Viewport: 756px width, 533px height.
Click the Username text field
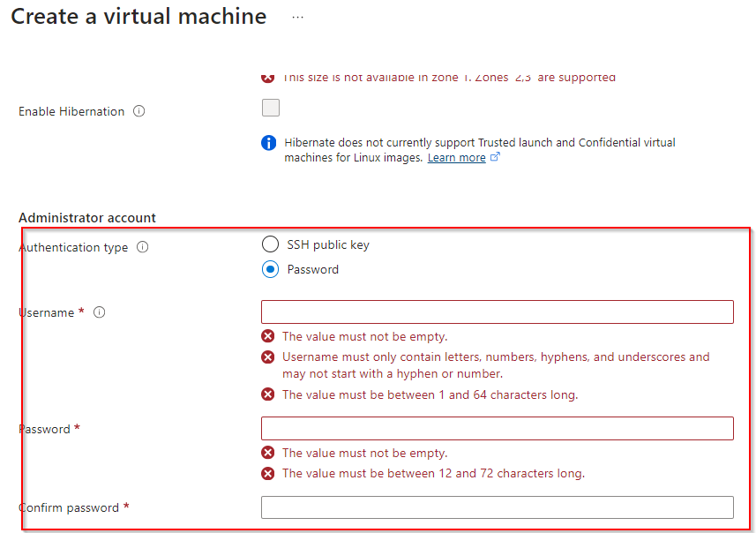click(x=497, y=312)
